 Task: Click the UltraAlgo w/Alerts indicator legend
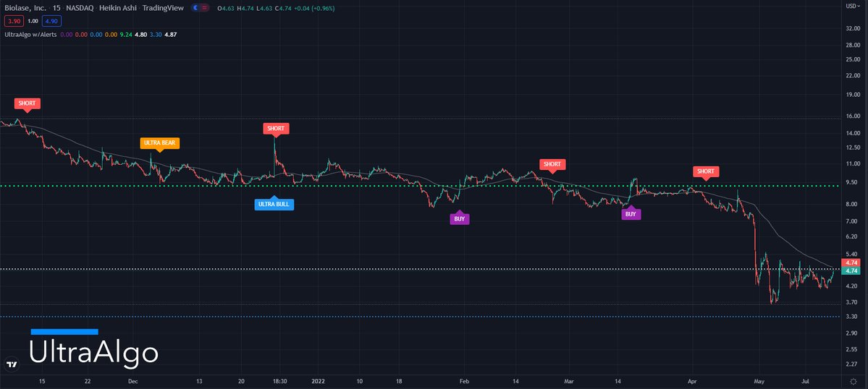[x=30, y=34]
